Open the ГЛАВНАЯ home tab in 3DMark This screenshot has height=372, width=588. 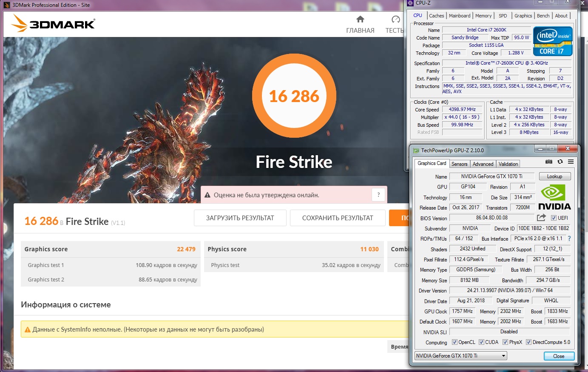(360, 25)
